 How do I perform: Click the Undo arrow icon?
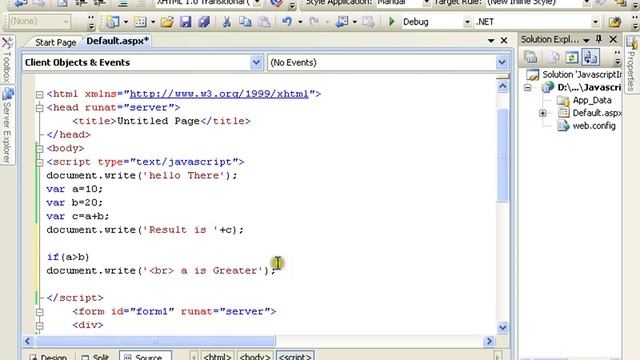click(287, 22)
